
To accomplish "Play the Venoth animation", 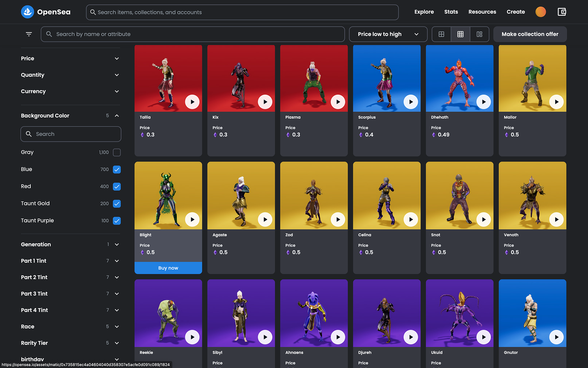I will (x=556, y=220).
